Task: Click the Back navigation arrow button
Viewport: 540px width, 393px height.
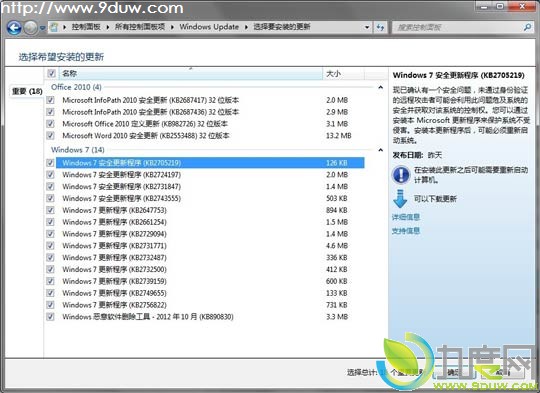Action: tap(14, 28)
